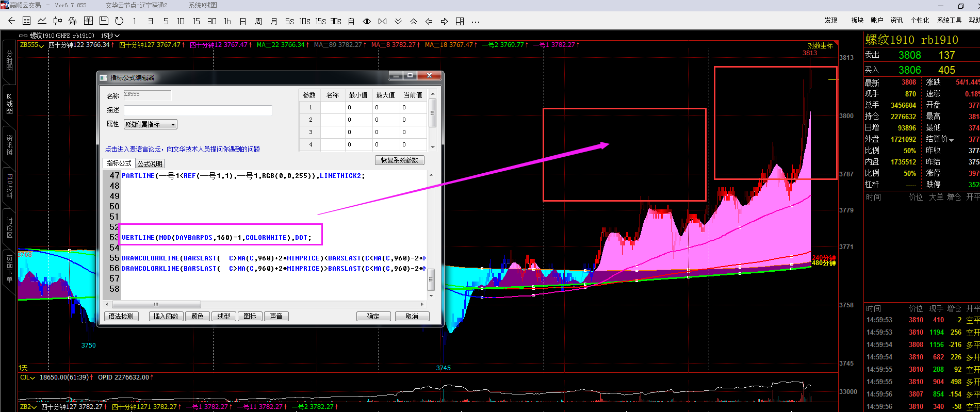Click the double chevron up icon
The height and width of the screenshot is (412, 980).
414,21
